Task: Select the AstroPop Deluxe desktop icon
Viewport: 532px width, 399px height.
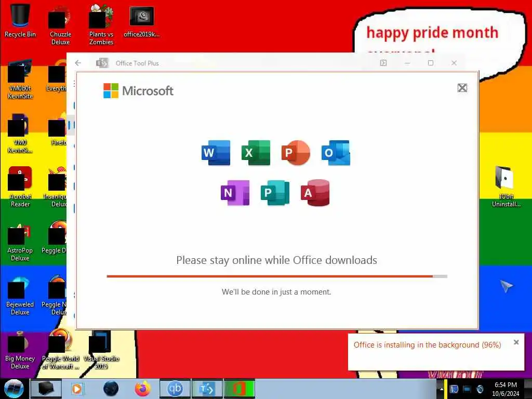Action: (20, 242)
